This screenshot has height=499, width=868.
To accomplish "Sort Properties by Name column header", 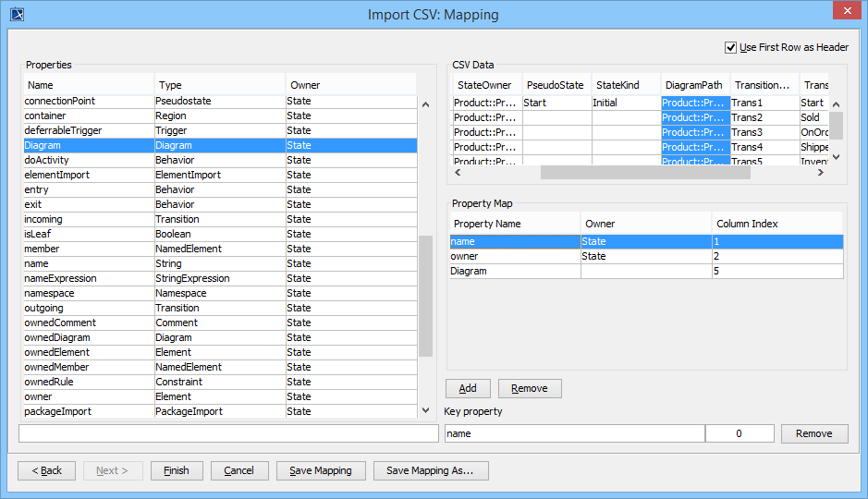I will [88, 85].
